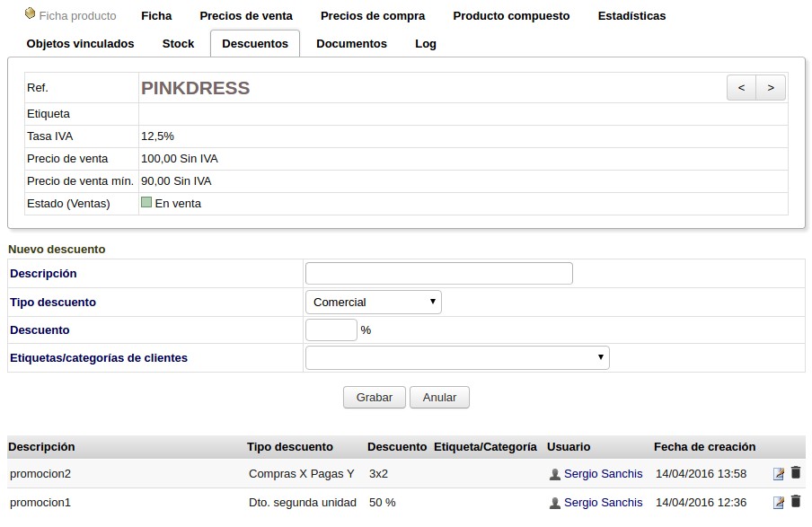Open the Precios de venta tab

click(x=246, y=15)
